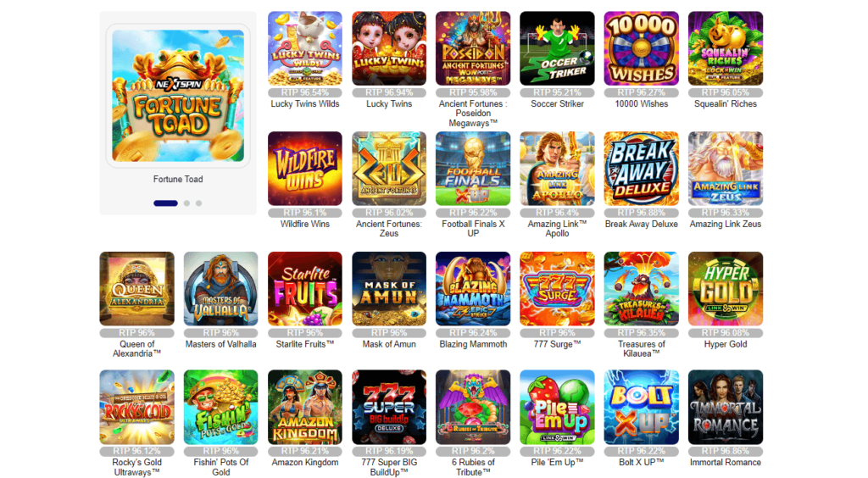Click the Break Away Deluxe icon
This screenshot has height=478, width=868.
point(641,169)
